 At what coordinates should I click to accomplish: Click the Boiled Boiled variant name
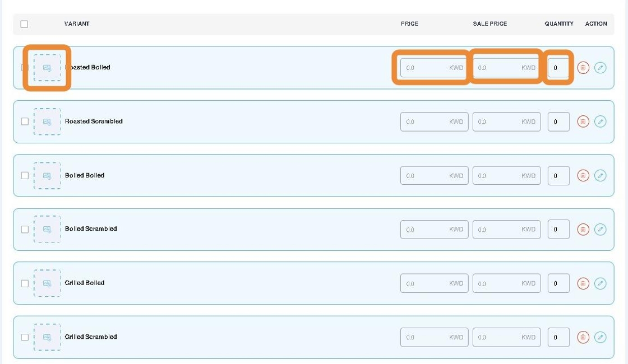tap(85, 175)
